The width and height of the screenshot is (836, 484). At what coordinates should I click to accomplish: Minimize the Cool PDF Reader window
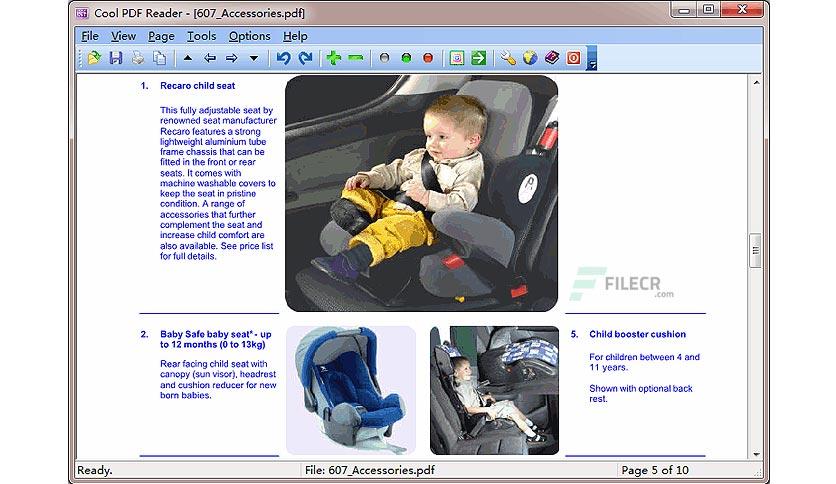(x=684, y=10)
